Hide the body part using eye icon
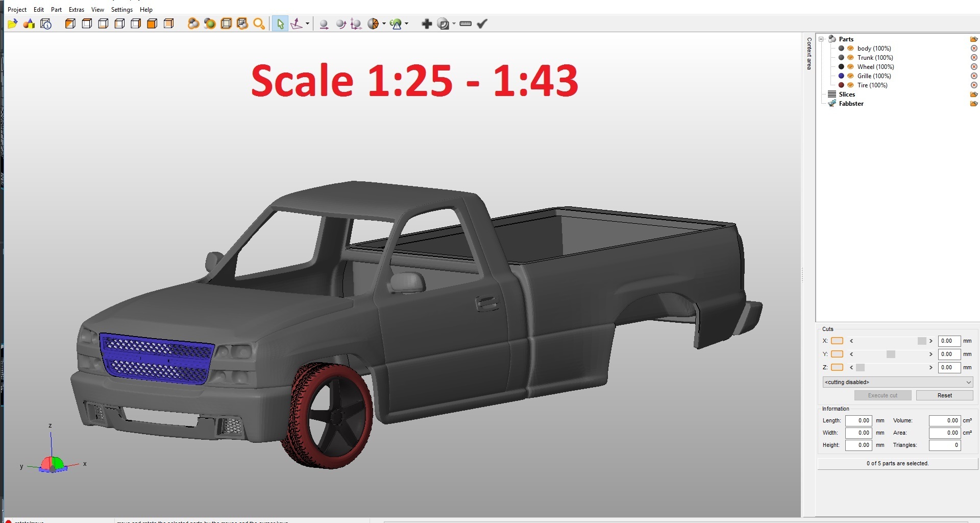Screen dimensions: 980x523 click(x=850, y=49)
